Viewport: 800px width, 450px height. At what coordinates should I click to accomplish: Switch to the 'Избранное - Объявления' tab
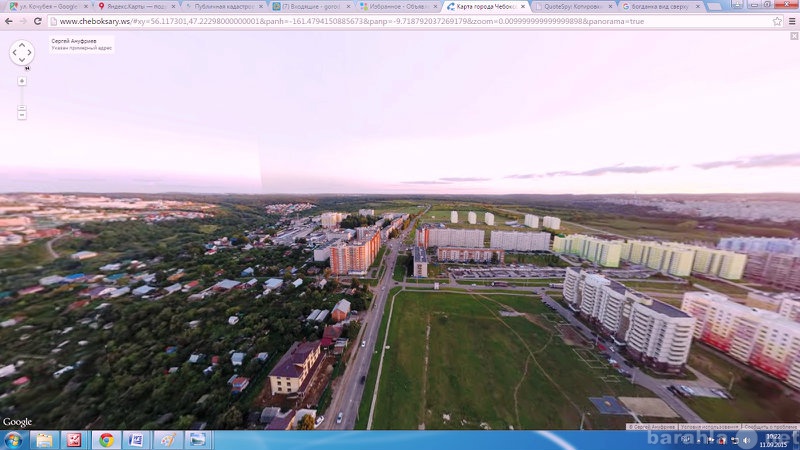click(x=399, y=7)
